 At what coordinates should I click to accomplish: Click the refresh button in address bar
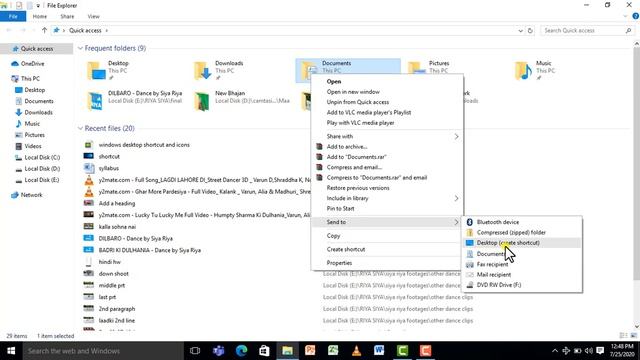[x=530, y=31]
